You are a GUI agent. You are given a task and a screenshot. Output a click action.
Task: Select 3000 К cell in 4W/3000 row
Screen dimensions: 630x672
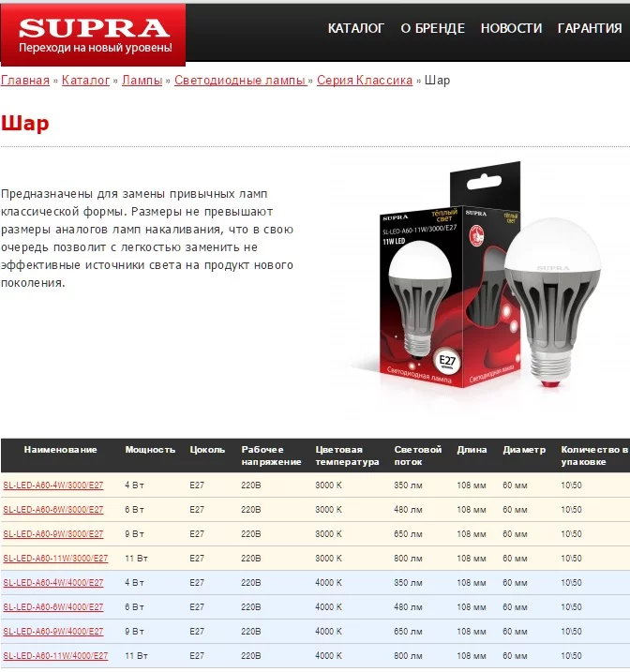pyautogui.click(x=328, y=485)
